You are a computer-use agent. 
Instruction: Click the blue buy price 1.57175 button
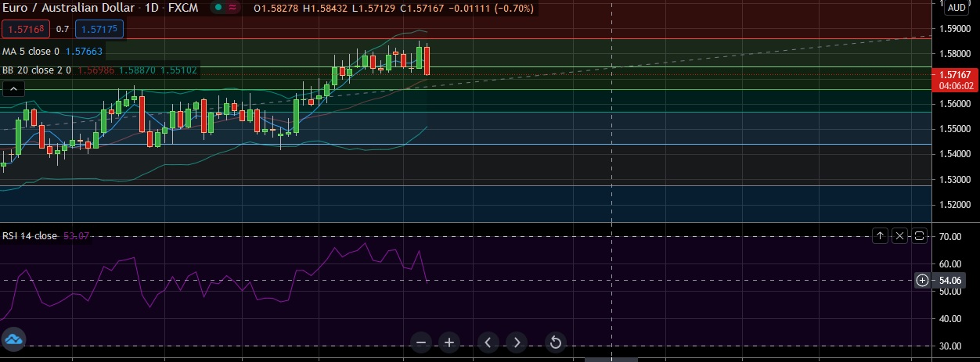[x=99, y=30]
